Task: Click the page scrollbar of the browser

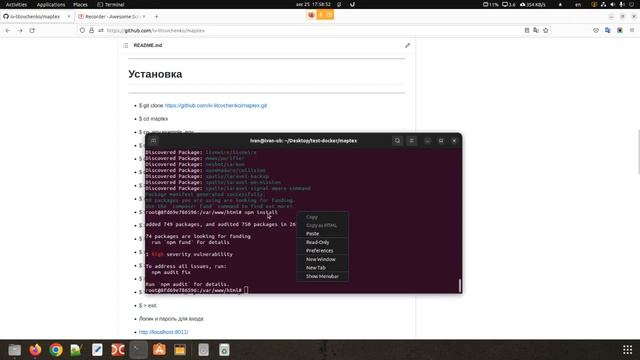Action: coord(638,152)
